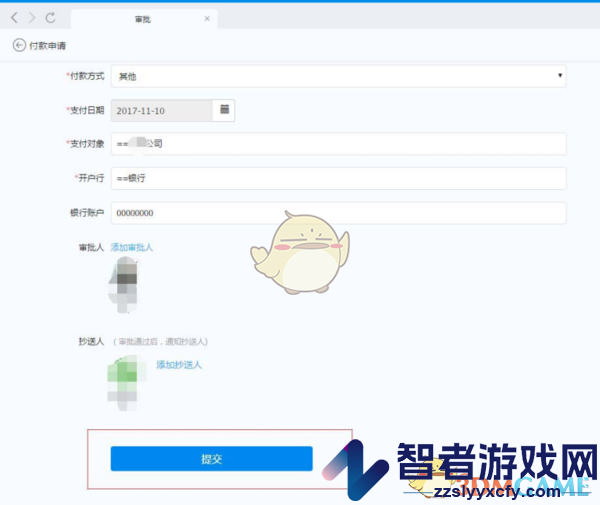The width and height of the screenshot is (600, 505).
Task: Click the 付款申请 page title text
Action: click(x=48, y=46)
